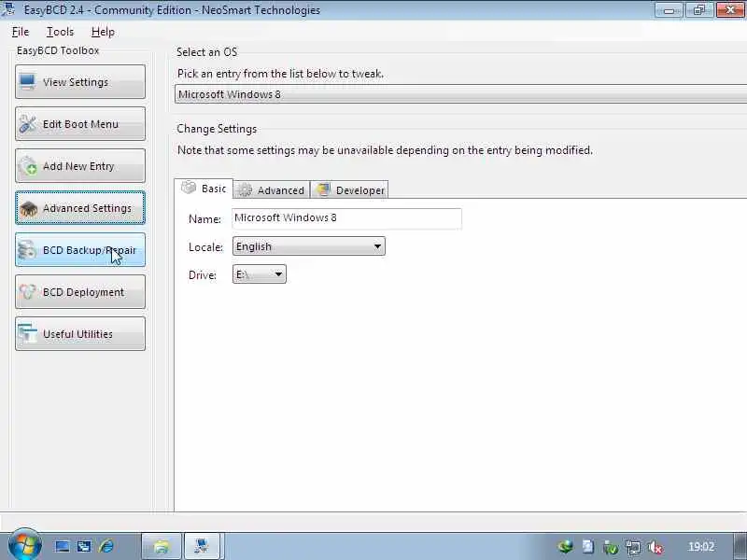Click the 19:02 taskbar clock
Screen dimensions: 747x560
coord(701,546)
